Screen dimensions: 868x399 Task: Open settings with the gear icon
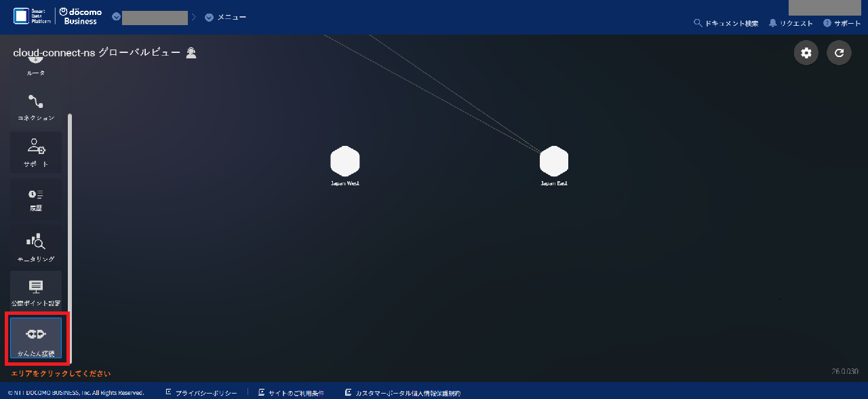[x=806, y=53]
